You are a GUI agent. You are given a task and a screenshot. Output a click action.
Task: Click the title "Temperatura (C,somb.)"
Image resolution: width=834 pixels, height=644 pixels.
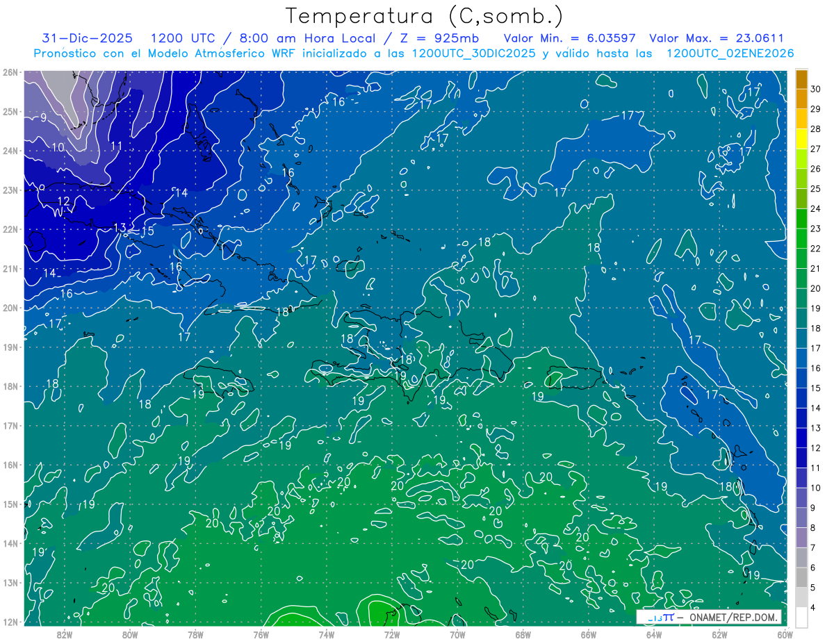click(x=425, y=16)
